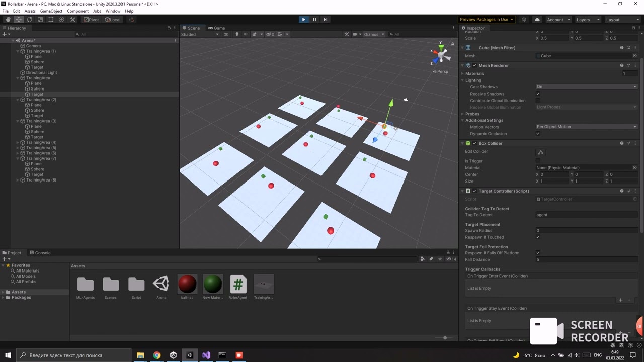Click the Pause button
Viewport: 644px width, 362px height.
[x=314, y=20]
